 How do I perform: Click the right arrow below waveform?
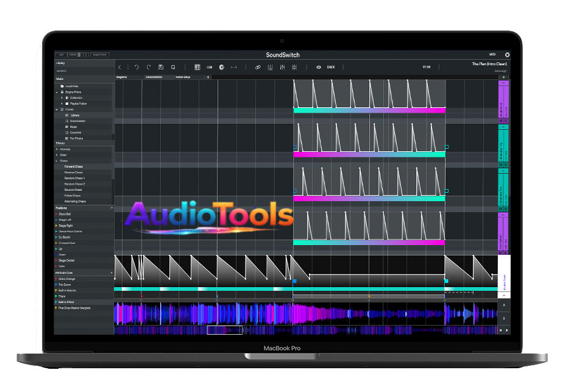(507, 330)
